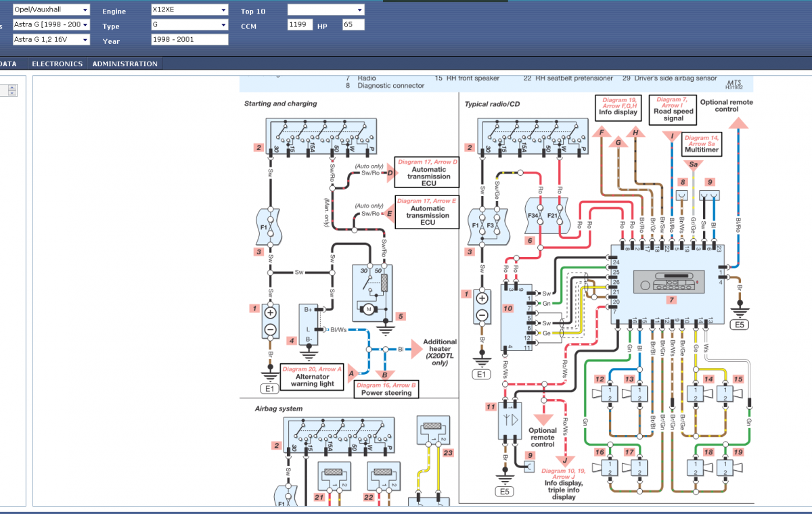Click the Year 1998 - 2001 field

click(189, 40)
